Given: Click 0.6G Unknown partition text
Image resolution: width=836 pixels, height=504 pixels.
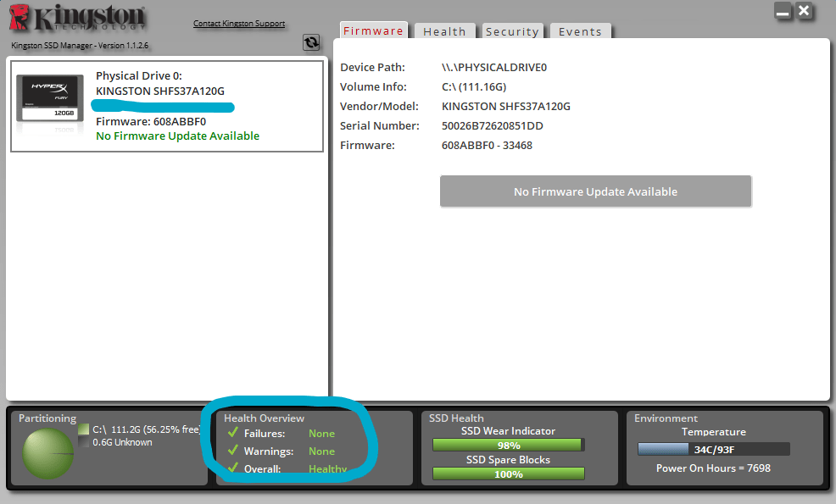Looking at the screenshot, I should [122, 442].
